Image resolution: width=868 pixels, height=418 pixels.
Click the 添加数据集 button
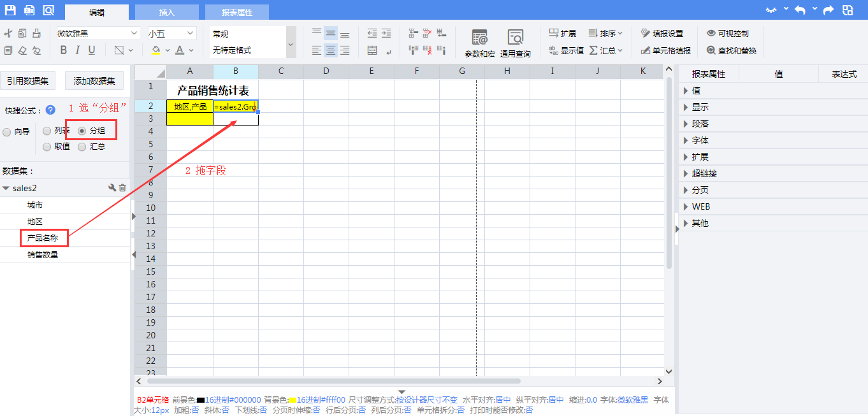(x=94, y=81)
